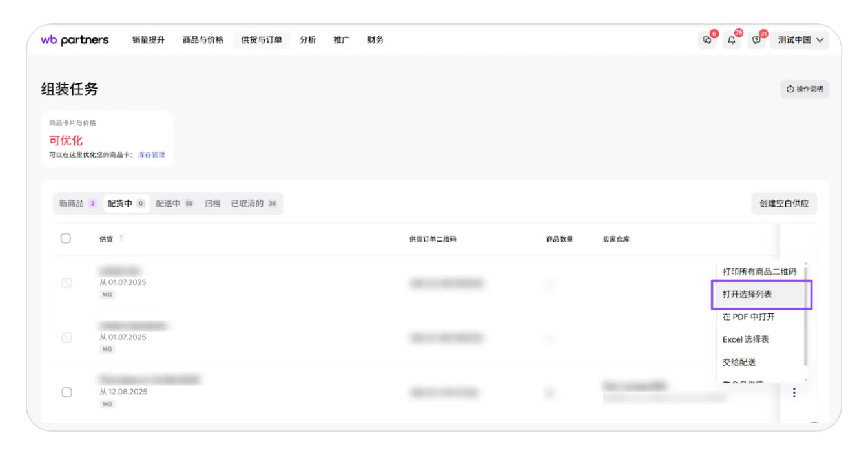Click the 操作说明 help button

[805, 89]
